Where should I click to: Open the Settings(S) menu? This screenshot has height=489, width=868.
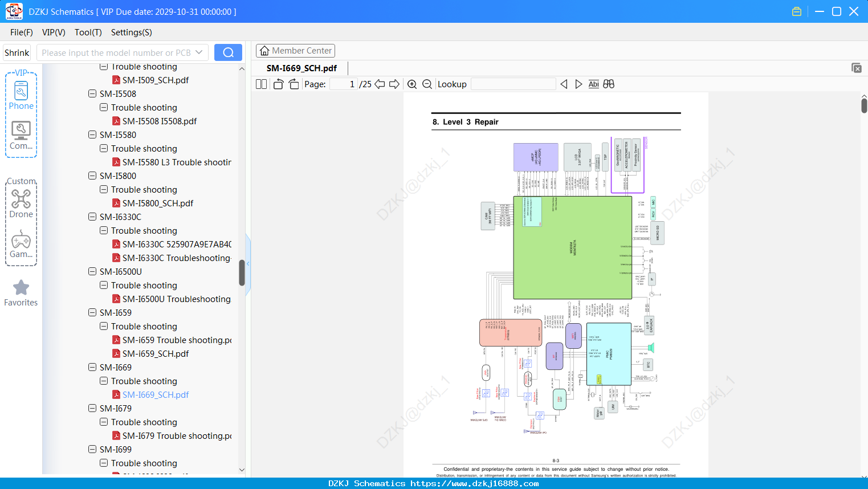tap(132, 32)
